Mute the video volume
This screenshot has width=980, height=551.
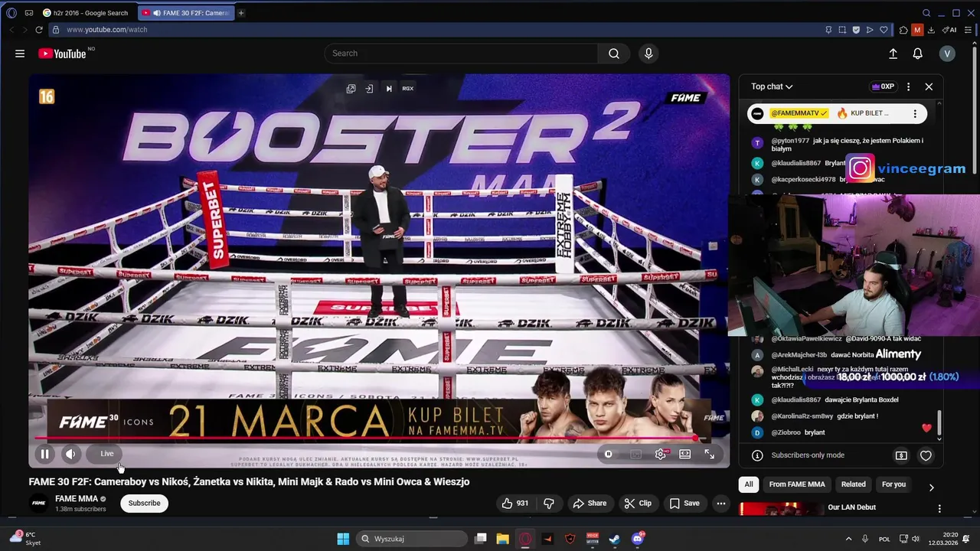[70, 454]
